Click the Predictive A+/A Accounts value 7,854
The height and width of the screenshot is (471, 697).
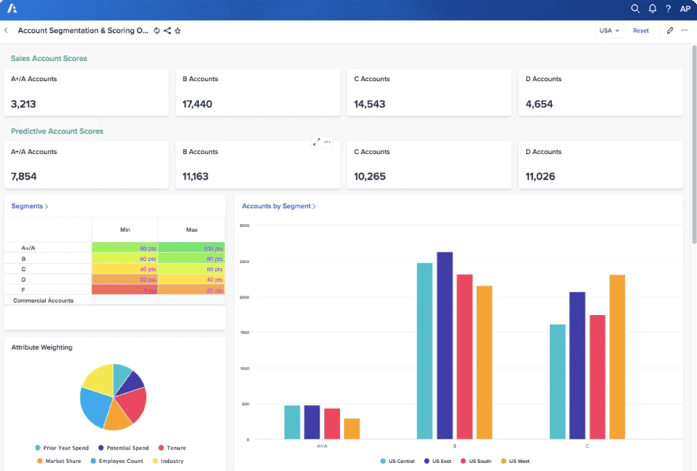pos(24,176)
